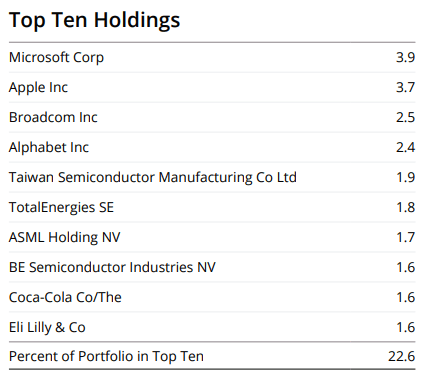Click Apple Inc's 3.7 value
426x378 pixels.
[x=405, y=87]
